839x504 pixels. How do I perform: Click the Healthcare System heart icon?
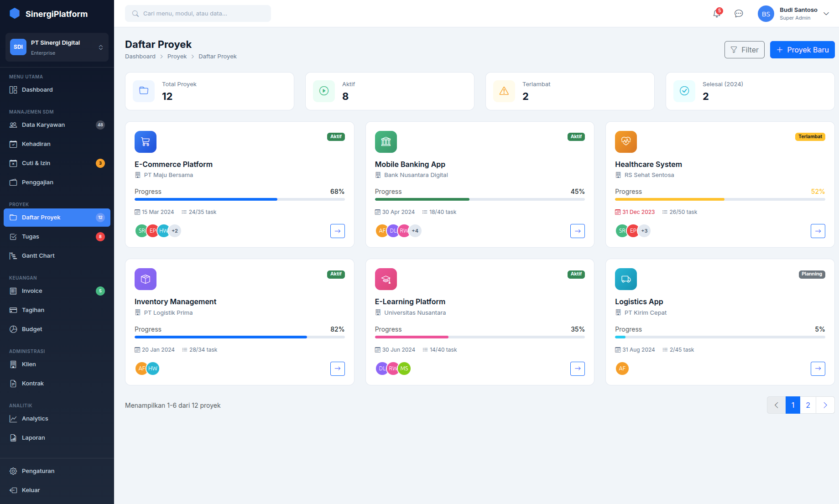(626, 142)
